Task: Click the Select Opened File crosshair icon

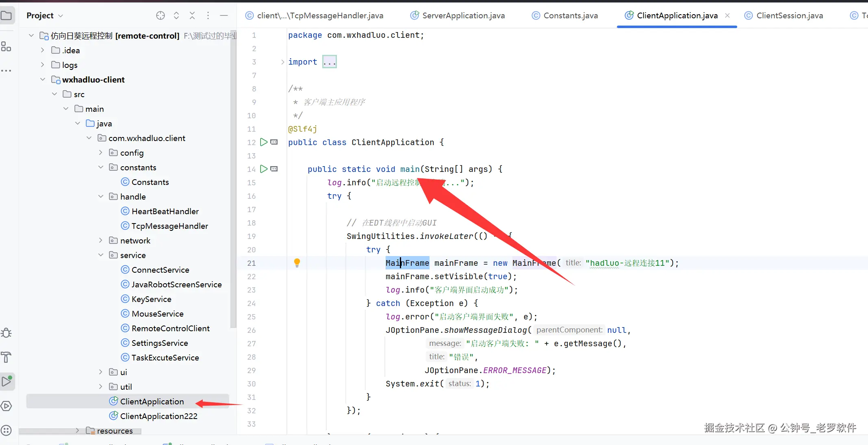Action: click(161, 15)
